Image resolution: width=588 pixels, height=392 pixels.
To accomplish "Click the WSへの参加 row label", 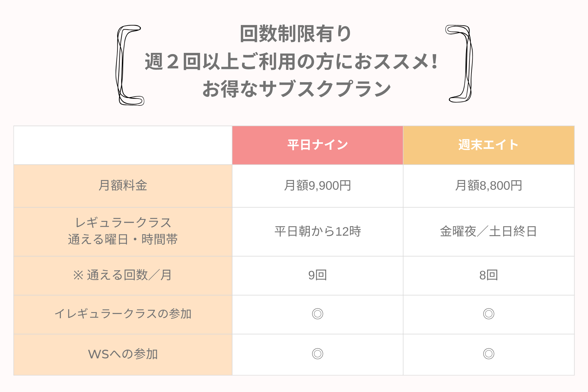I will pyautogui.click(x=123, y=355).
